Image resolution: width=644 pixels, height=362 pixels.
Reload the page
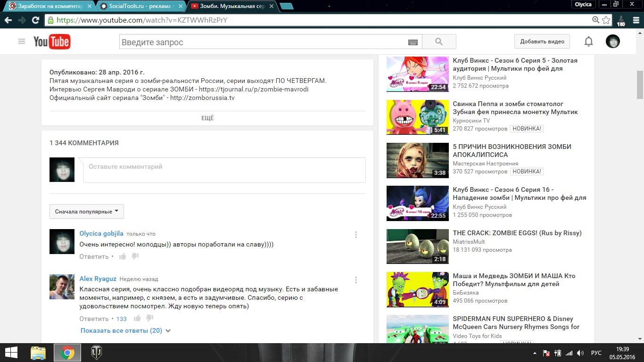tap(35, 20)
